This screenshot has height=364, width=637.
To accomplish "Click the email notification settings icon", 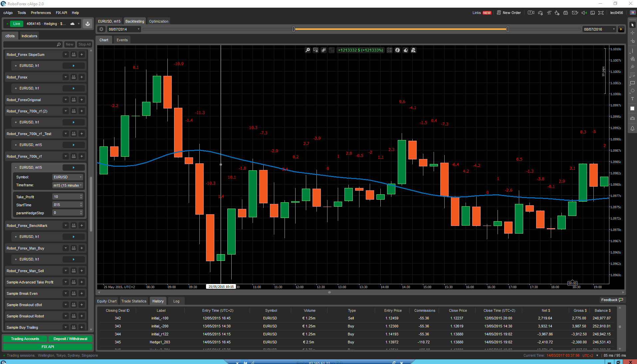I will 575,13.
